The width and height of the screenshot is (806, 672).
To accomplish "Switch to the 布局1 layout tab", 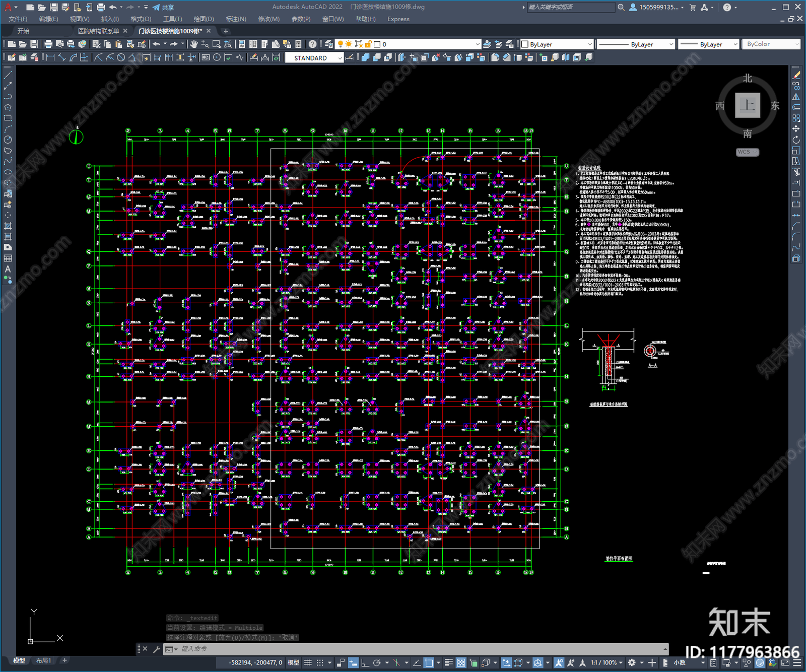I will coord(44,660).
